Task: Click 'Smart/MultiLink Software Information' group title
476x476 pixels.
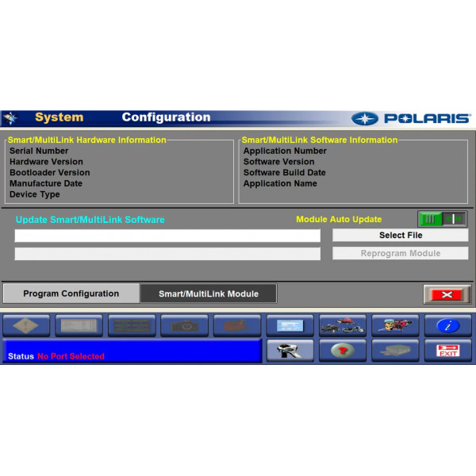Action: coord(320,140)
